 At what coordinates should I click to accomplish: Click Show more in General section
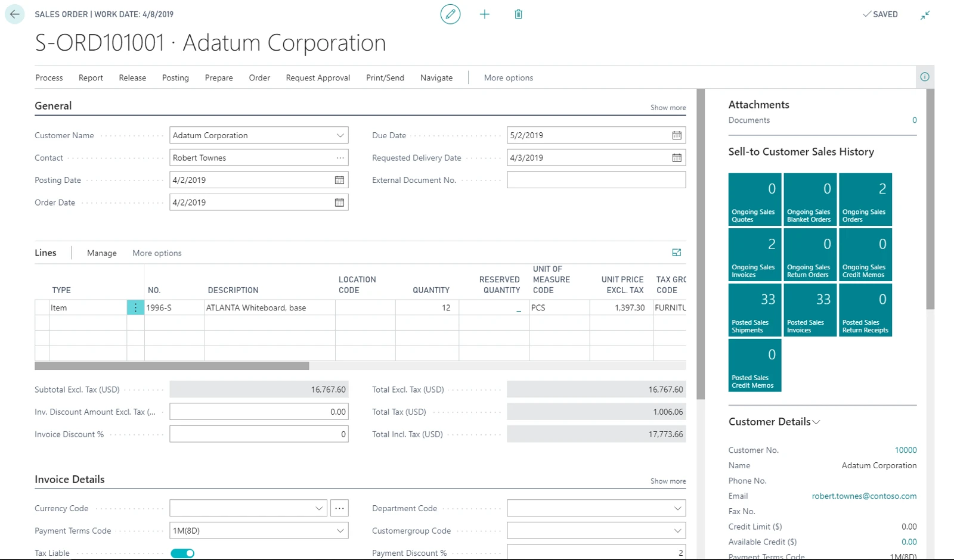coord(668,108)
